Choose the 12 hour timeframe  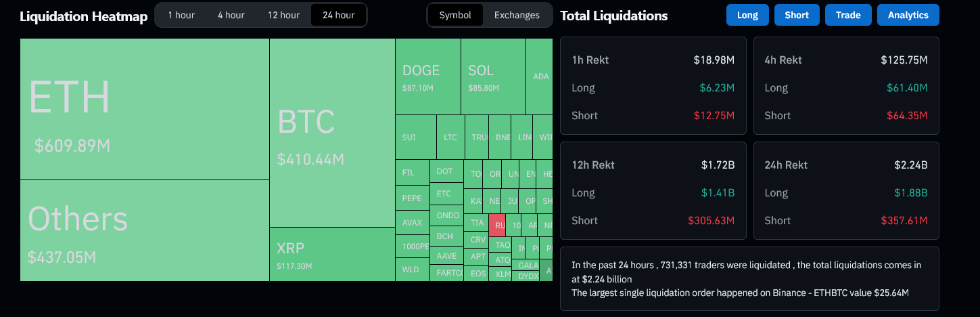(283, 15)
